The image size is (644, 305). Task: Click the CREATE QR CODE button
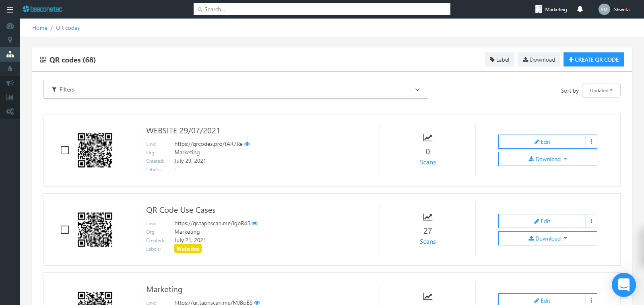click(x=593, y=60)
